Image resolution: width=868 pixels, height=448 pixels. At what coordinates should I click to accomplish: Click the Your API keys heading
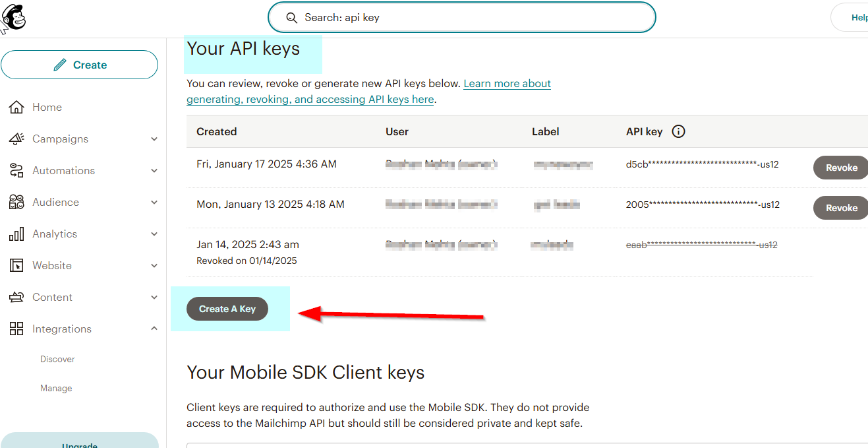[243, 49]
